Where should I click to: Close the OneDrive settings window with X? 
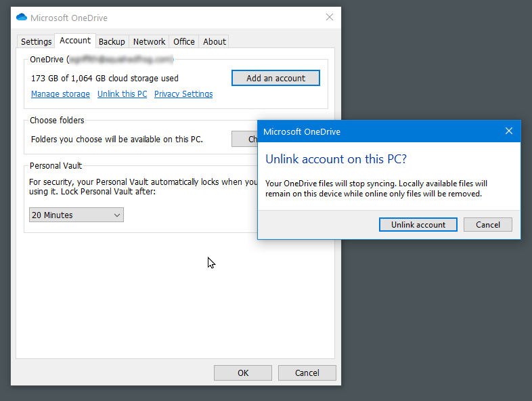click(329, 17)
